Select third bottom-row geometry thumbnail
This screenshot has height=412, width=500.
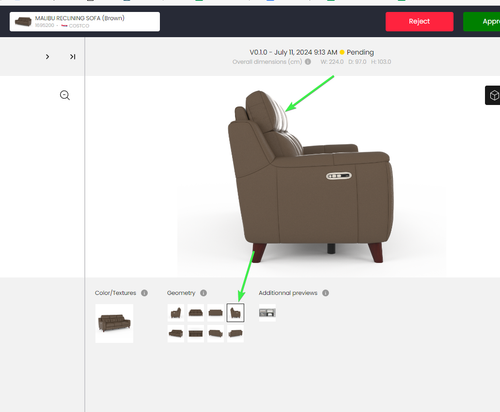[x=216, y=333]
